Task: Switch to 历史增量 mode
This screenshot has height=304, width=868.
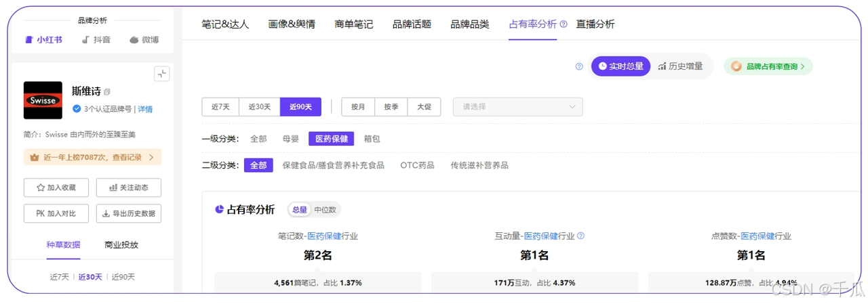Action: [680, 66]
